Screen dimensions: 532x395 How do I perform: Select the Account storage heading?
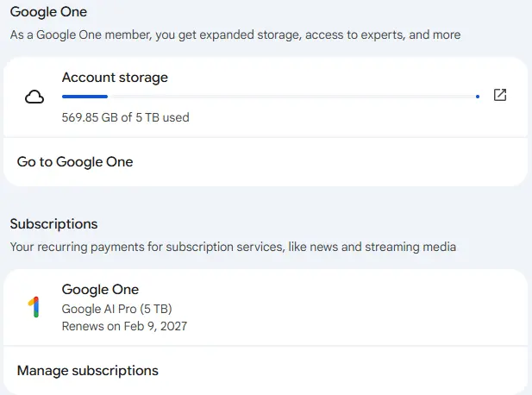click(x=115, y=78)
